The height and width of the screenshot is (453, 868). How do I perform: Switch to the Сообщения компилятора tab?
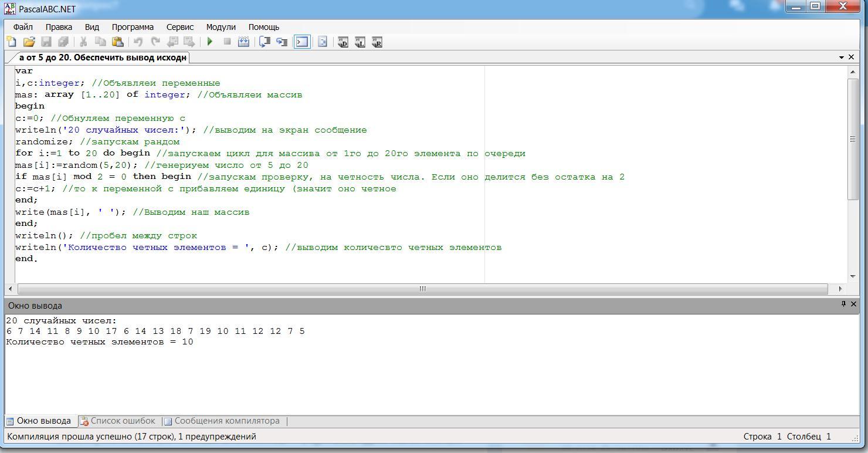pos(222,421)
